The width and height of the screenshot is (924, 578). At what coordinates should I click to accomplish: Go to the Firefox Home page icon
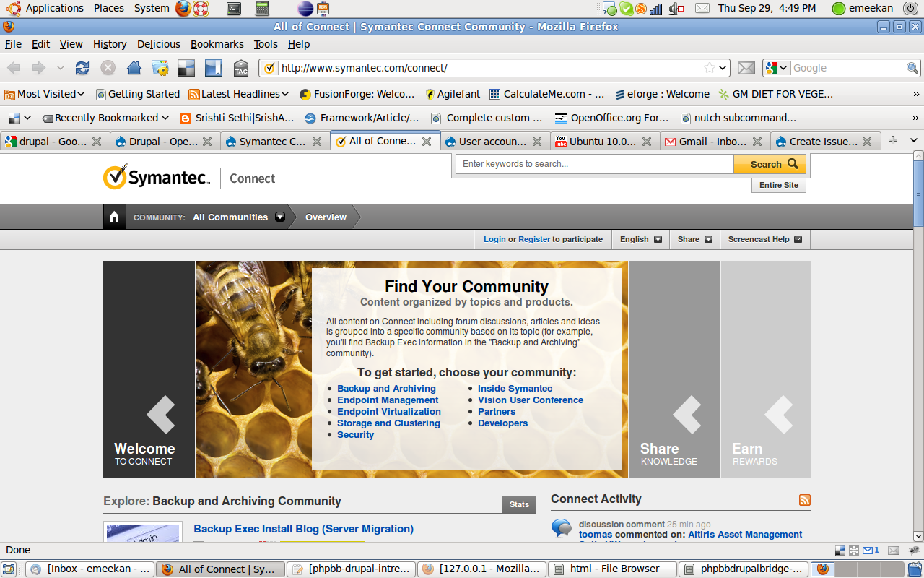(134, 68)
